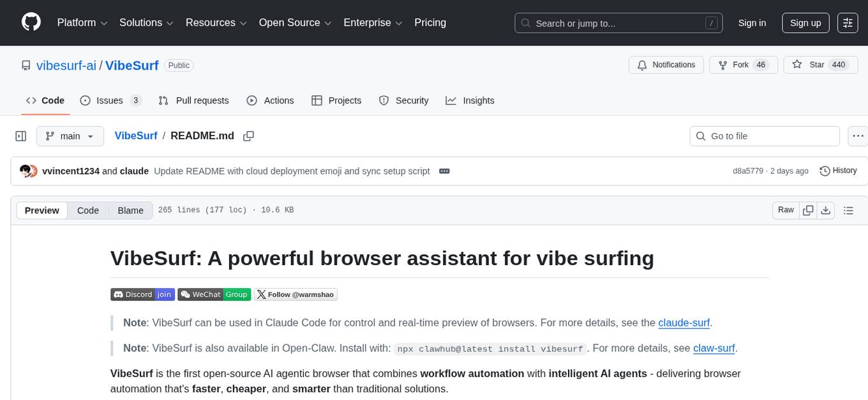The width and height of the screenshot is (868, 400).
Task: Follow the claude-surf link
Action: pyautogui.click(x=684, y=323)
